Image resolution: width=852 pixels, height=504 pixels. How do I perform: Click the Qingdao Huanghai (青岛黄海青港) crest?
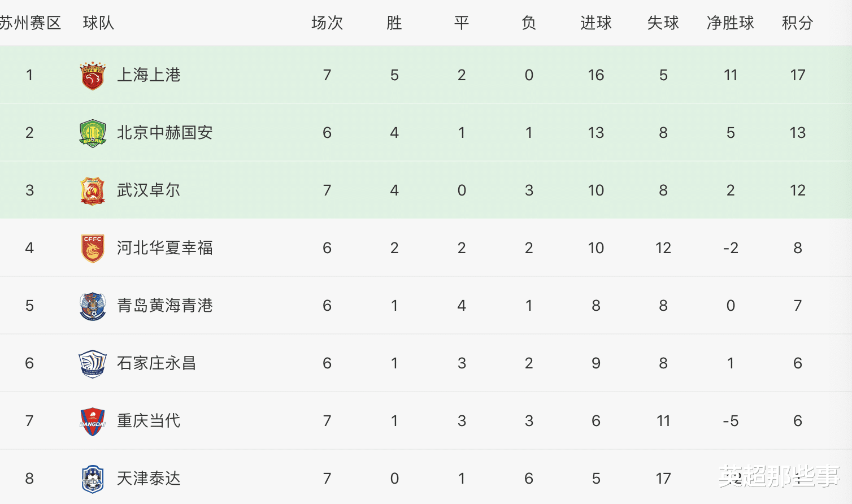click(x=93, y=306)
